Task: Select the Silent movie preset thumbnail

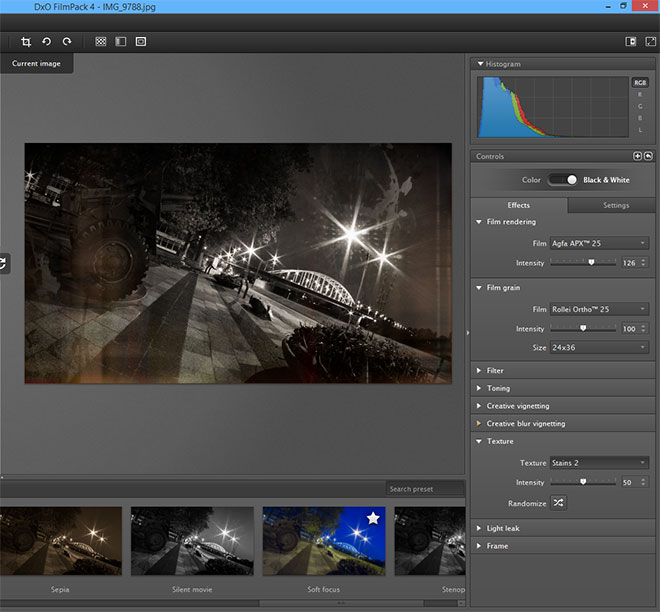Action: click(192, 541)
